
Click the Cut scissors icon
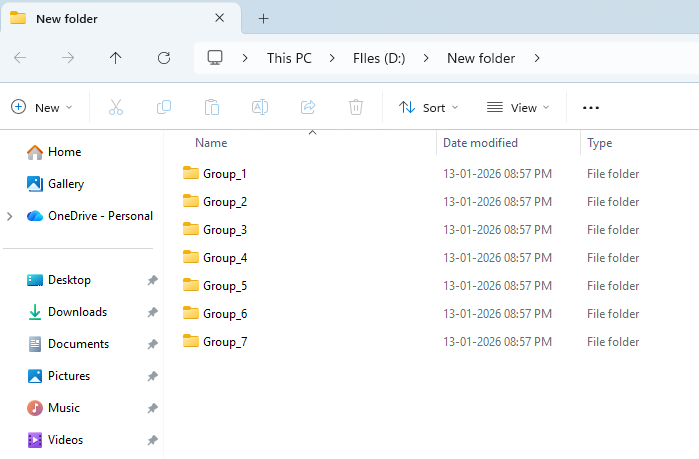coord(116,107)
